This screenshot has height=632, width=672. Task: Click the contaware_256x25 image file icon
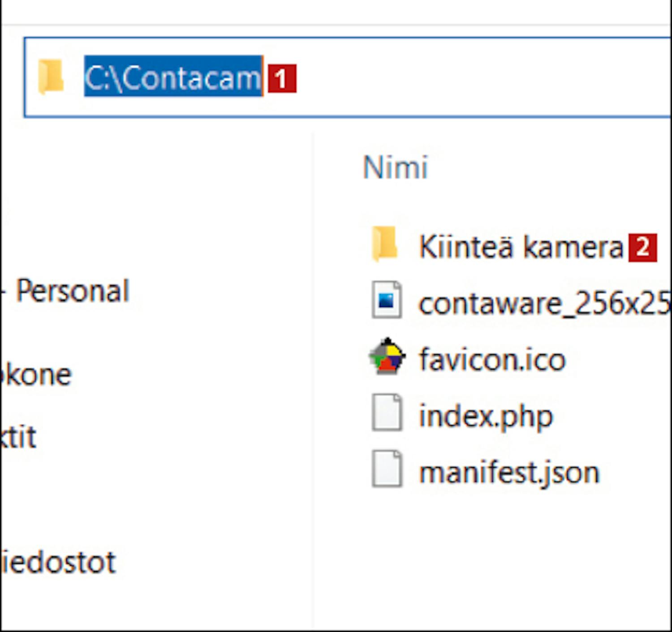pos(386,300)
